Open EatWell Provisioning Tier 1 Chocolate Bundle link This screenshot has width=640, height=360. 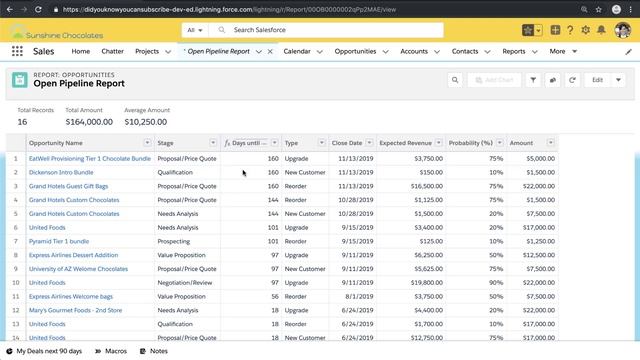click(x=90, y=158)
